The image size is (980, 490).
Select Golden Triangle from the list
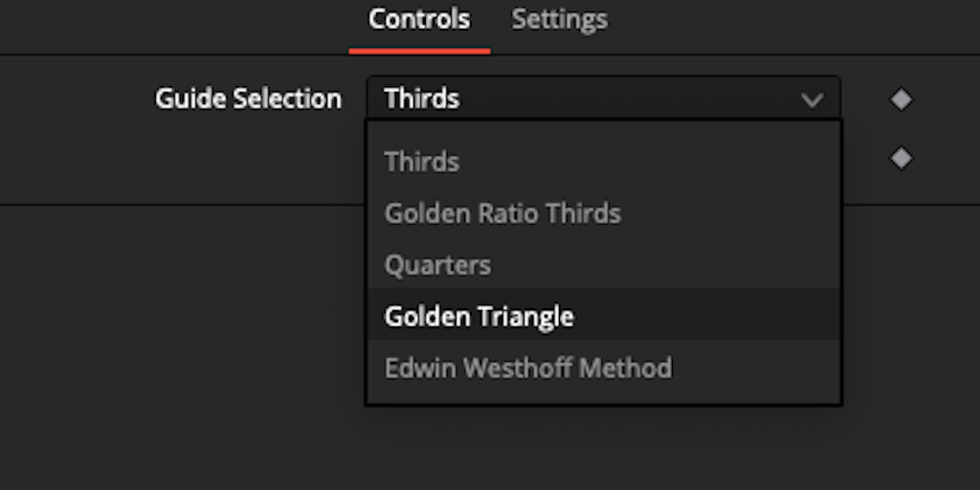[479, 317]
